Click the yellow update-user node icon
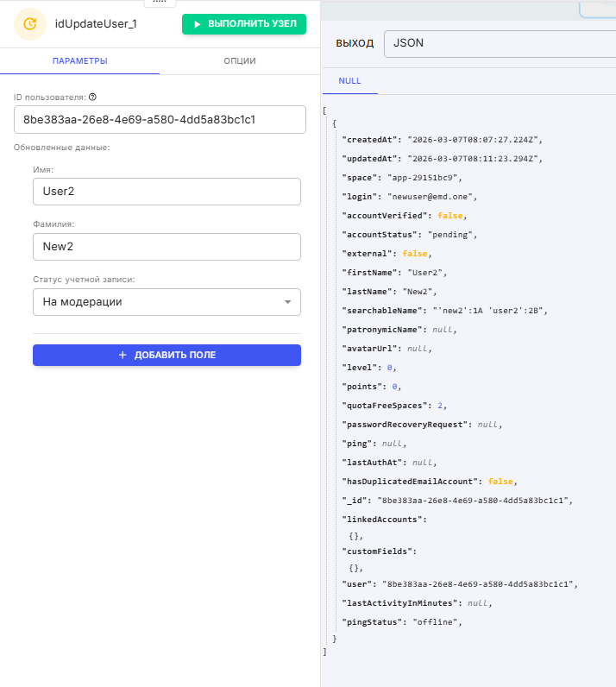Image resolution: width=616 pixels, height=687 pixels. click(30, 24)
